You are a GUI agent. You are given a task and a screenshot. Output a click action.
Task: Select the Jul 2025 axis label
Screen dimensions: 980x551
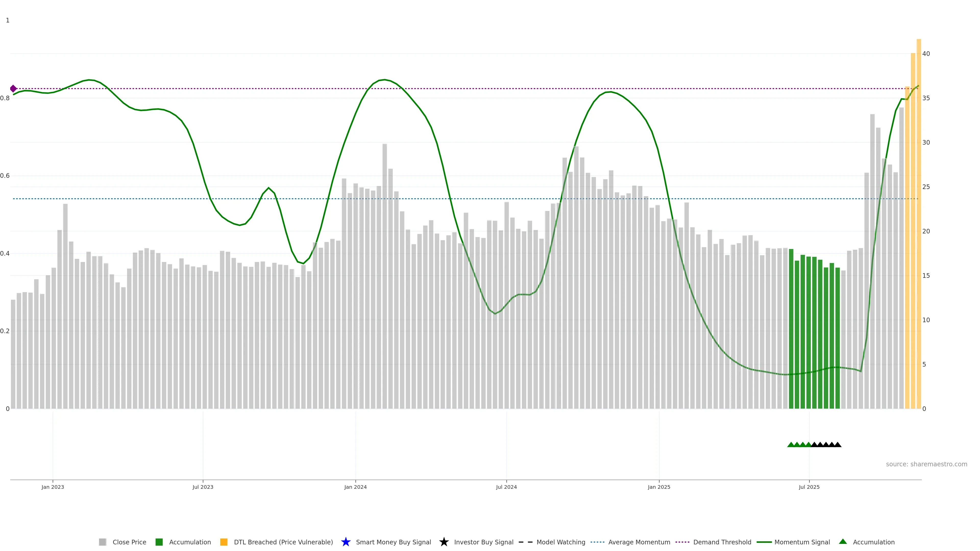[x=809, y=487]
